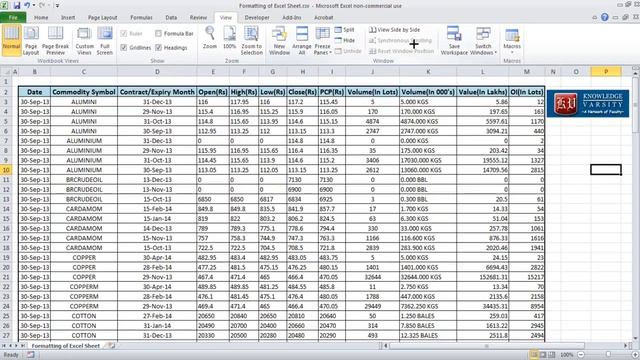This screenshot has width=640, height=360.
Task: Switch to the Data tab
Action: (171, 18)
